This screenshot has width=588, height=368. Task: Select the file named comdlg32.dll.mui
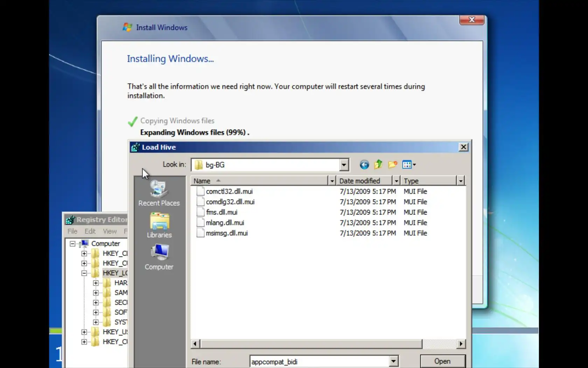pos(230,202)
